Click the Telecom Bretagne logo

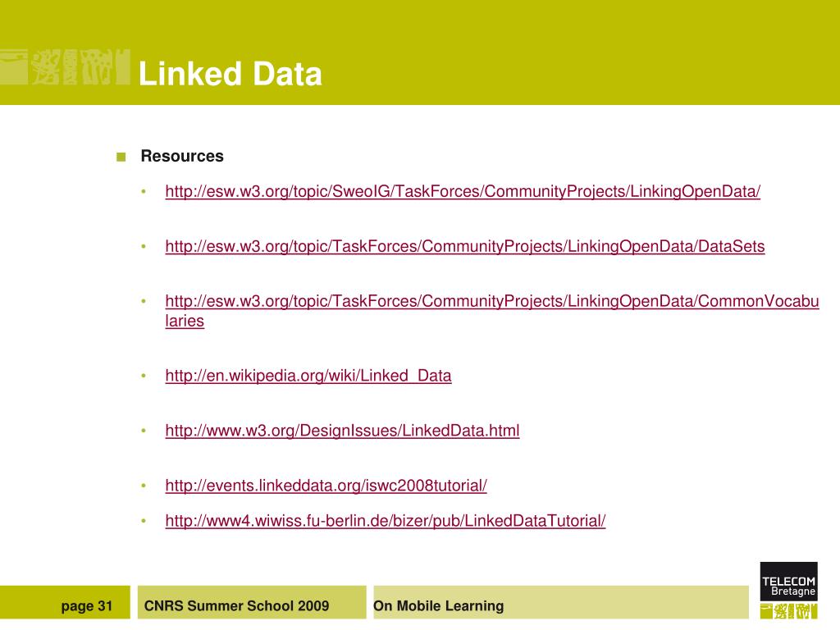tap(787, 590)
